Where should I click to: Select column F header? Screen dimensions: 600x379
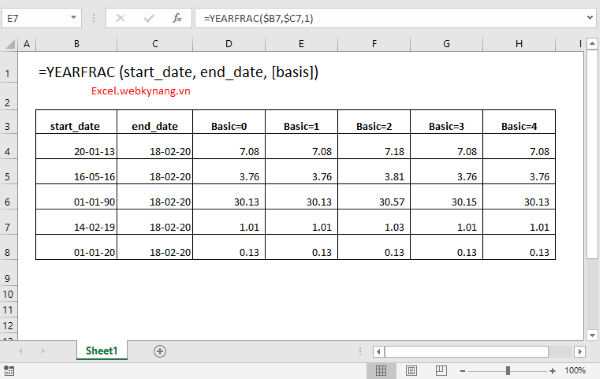pos(374,44)
